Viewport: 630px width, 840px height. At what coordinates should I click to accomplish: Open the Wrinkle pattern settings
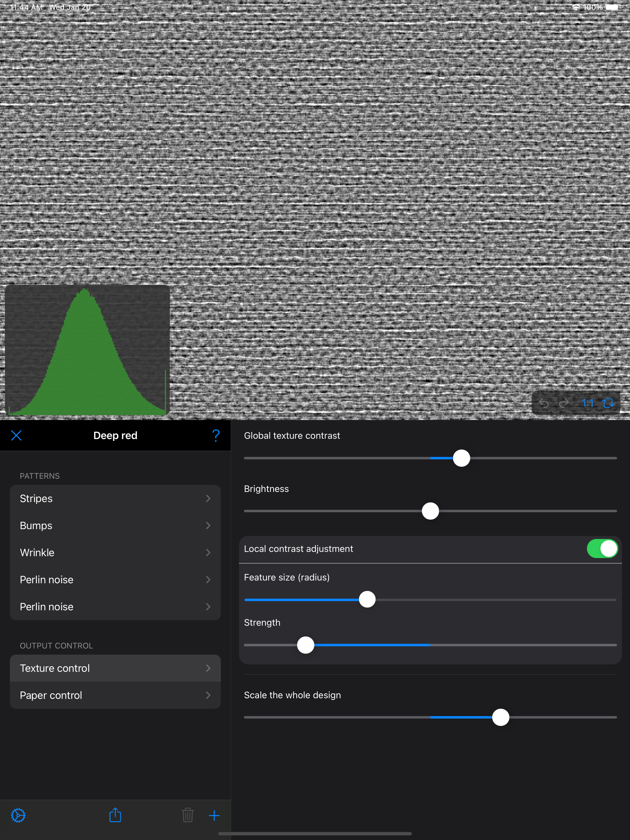[115, 553]
